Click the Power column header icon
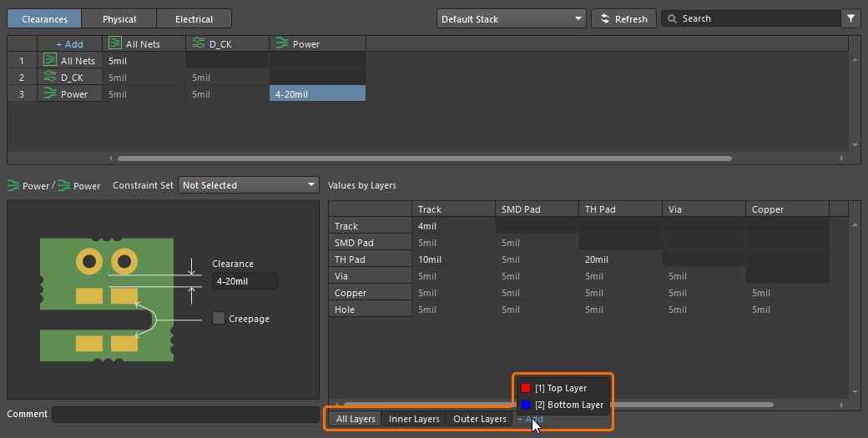Viewport: 868px width, 438px height. (282, 43)
